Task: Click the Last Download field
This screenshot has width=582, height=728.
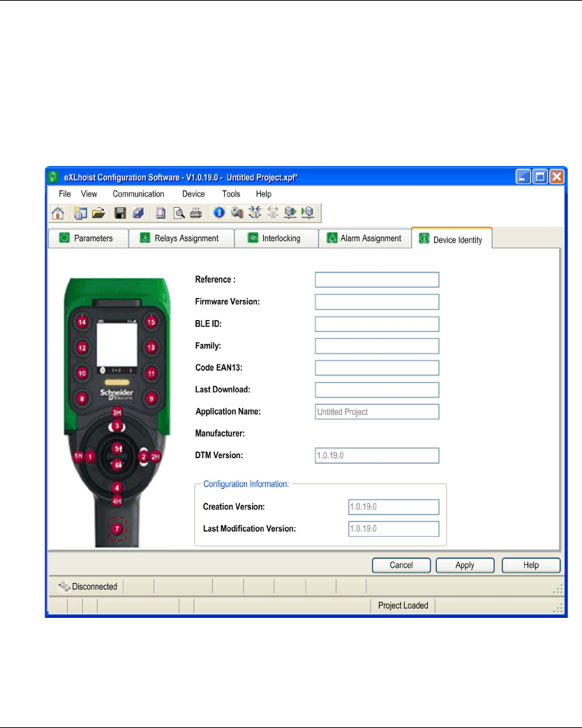Action: coord(377,390)
